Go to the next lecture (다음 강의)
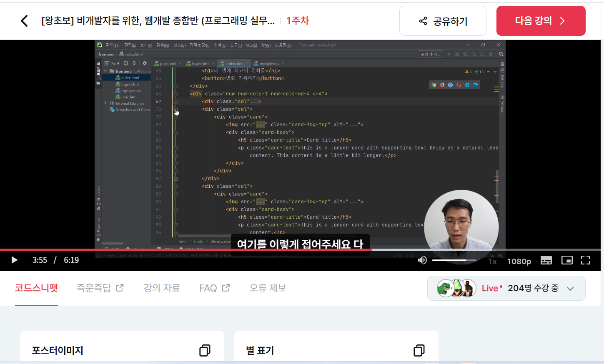604x364 pixels. [x=541, y=21]
